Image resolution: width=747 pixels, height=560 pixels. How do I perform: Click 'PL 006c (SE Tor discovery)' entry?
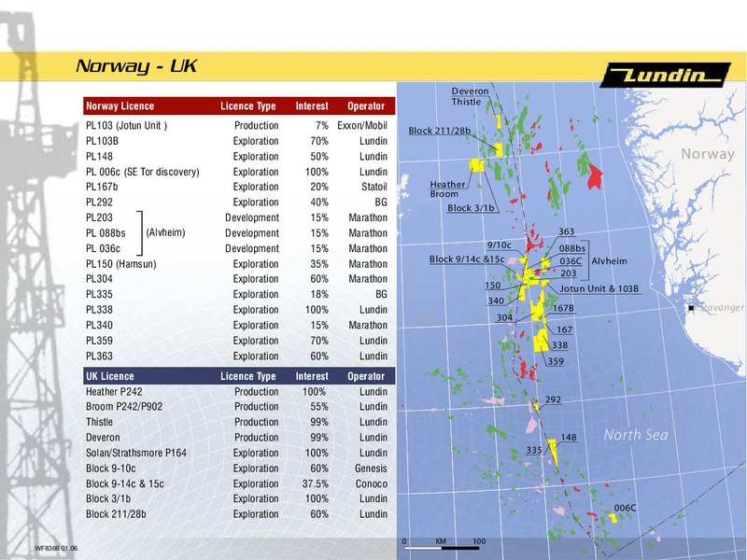click(x=143, y=172)
